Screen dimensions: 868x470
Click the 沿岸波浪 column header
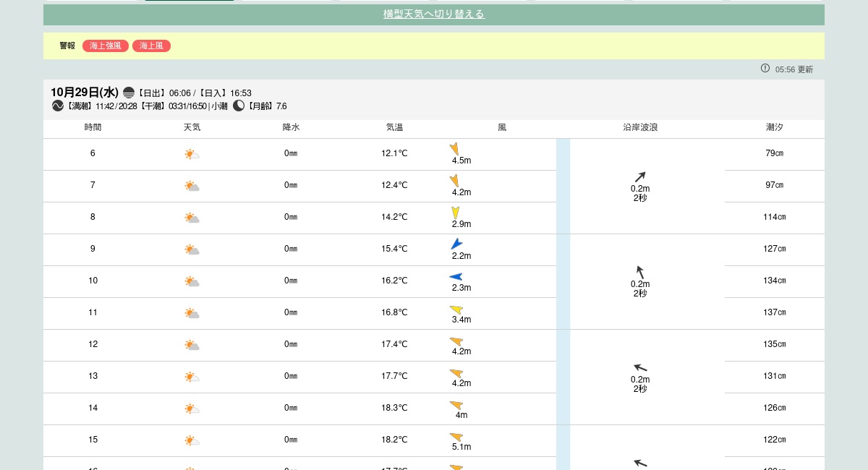640,127
